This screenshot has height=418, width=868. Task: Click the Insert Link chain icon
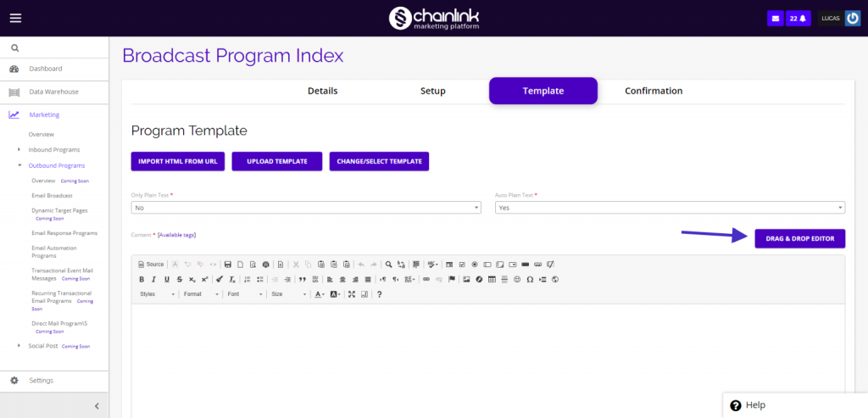click(426, 279)
